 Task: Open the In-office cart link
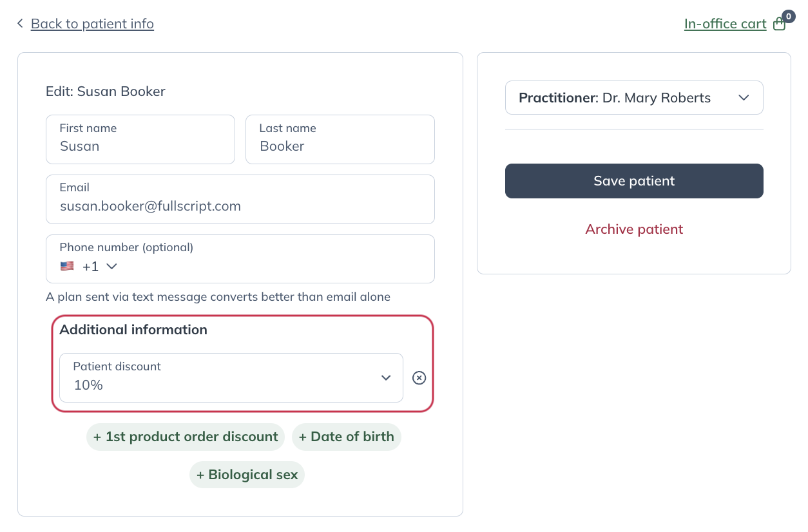(725, 23)
